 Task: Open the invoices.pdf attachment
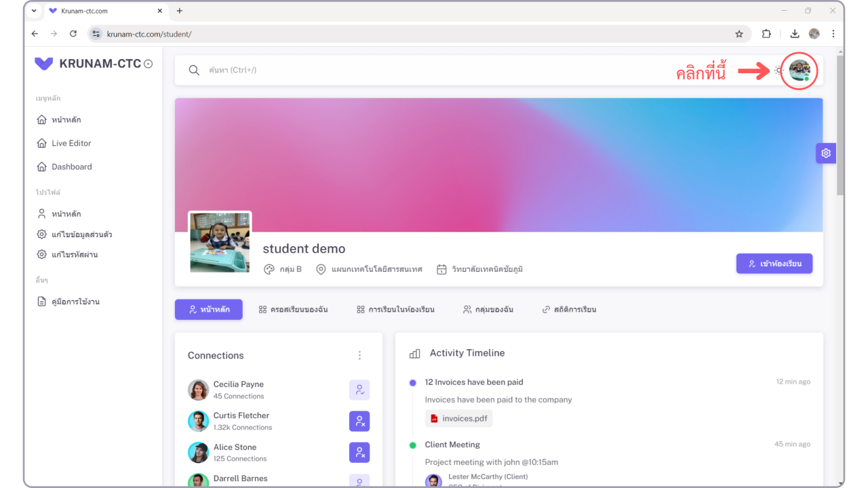pyautogui.click(x=459, y=419)
